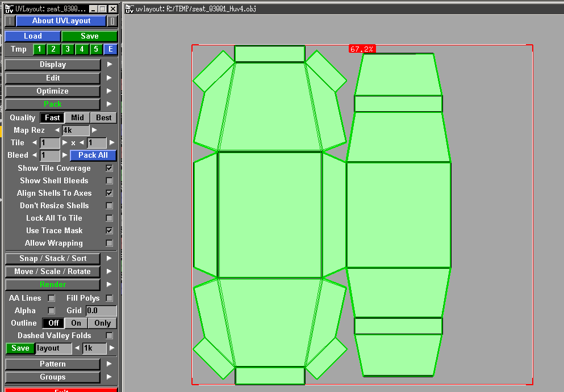
Task: Click the green Save button at the top
Action: pos(90,36)
